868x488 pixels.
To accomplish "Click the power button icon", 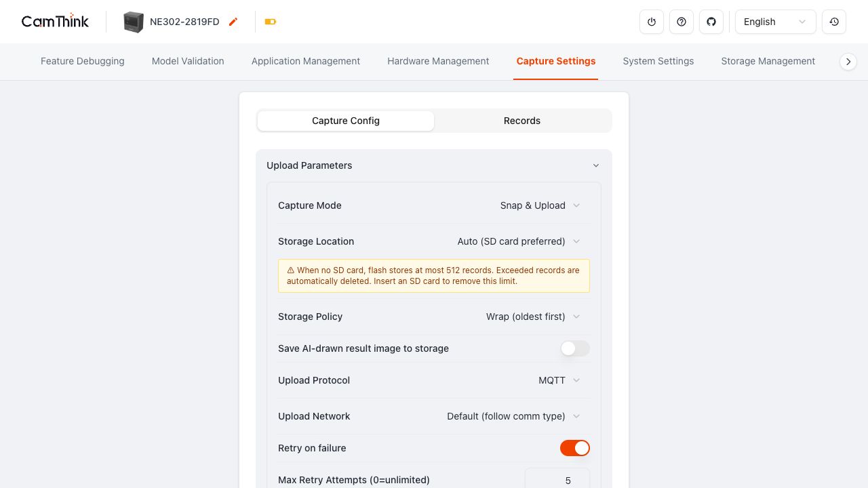I will pyautogui.click(x=652, y=22).
